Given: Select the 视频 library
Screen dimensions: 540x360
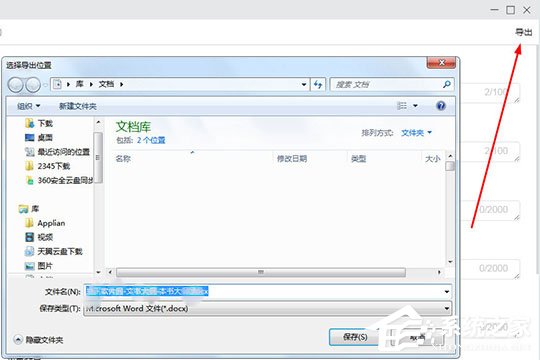Looking at the screenshot, I should [39, 237].
